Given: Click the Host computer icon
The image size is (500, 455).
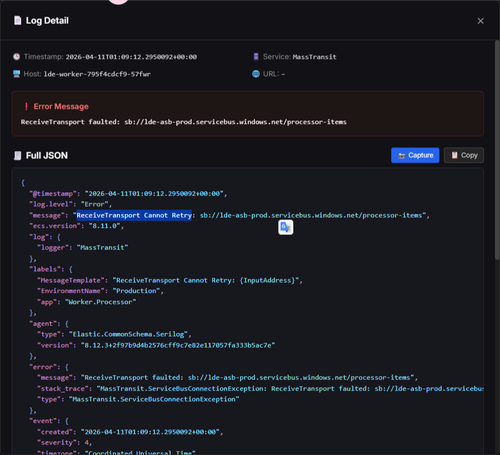Looking at the screenshot, I should point(16,74).
